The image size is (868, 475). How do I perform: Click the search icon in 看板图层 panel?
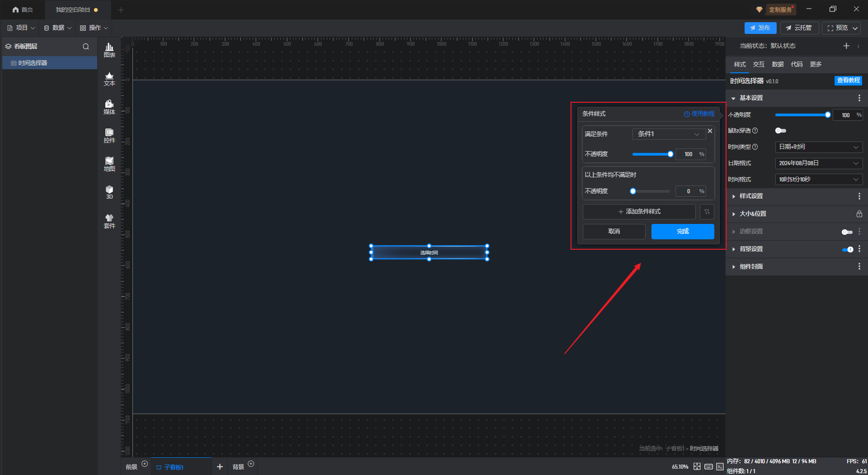click(x=86, y=47)
